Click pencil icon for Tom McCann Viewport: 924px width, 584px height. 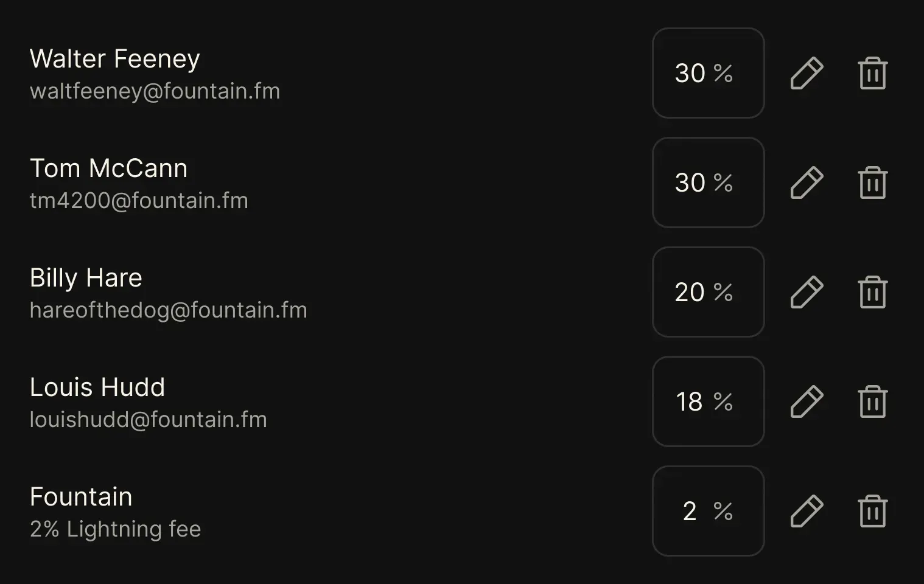pyautogui.click(x=807, y=182)
